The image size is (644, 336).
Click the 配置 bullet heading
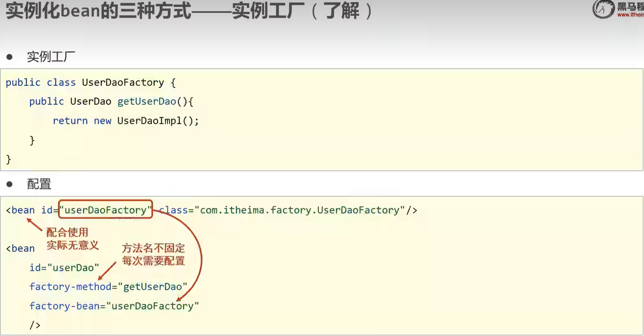point(39,184)
